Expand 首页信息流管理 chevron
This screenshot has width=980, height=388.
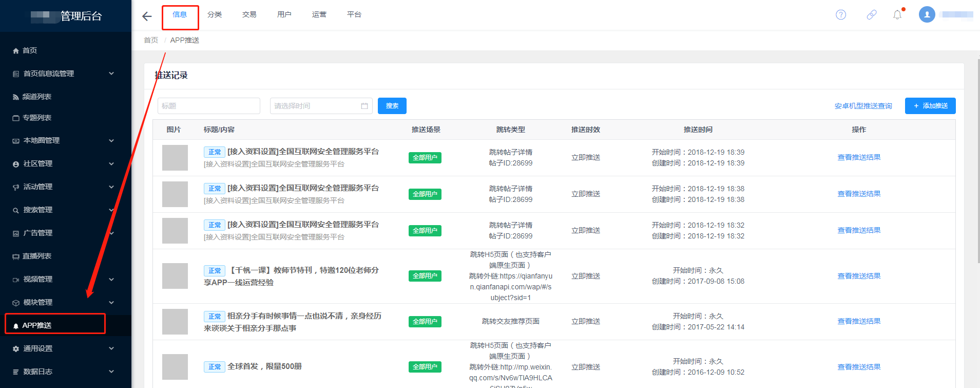coord(111,73)
